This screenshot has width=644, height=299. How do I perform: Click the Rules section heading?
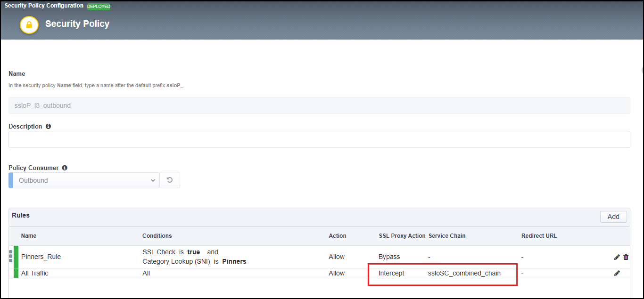pyautogui.click(x=21, y=215)
